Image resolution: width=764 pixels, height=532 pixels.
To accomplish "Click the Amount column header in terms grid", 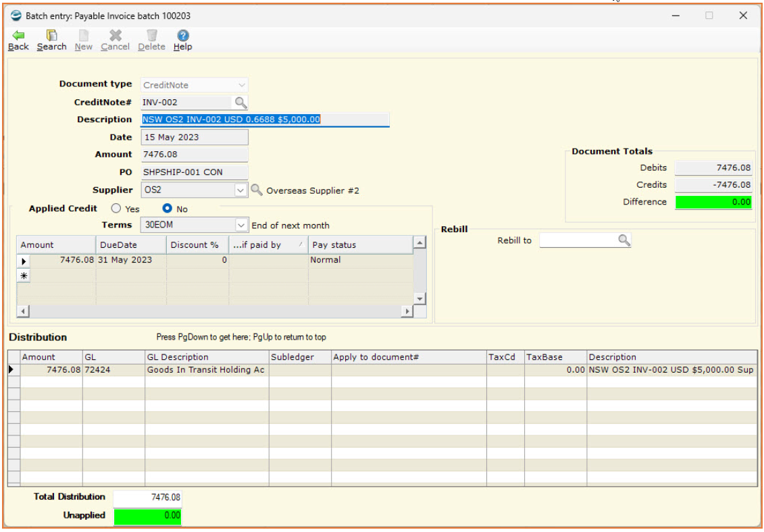I will tap(57, 244).
